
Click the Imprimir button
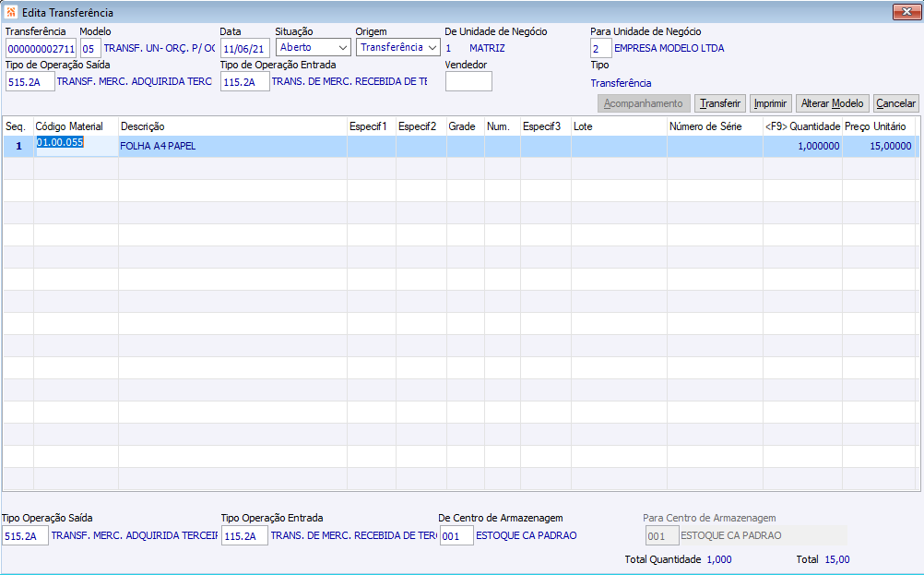[770, 103]
